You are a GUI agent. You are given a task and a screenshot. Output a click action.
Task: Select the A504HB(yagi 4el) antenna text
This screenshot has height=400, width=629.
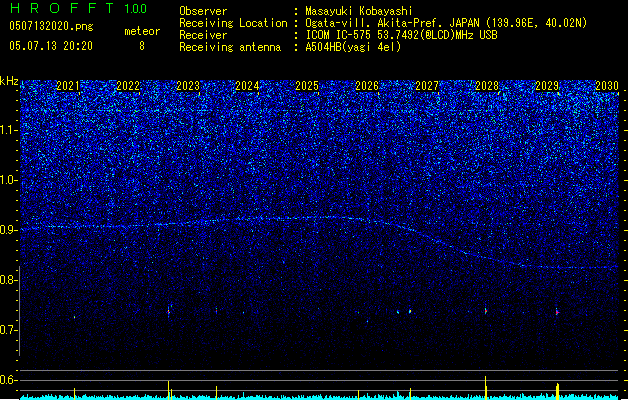(x=353, y=47)
